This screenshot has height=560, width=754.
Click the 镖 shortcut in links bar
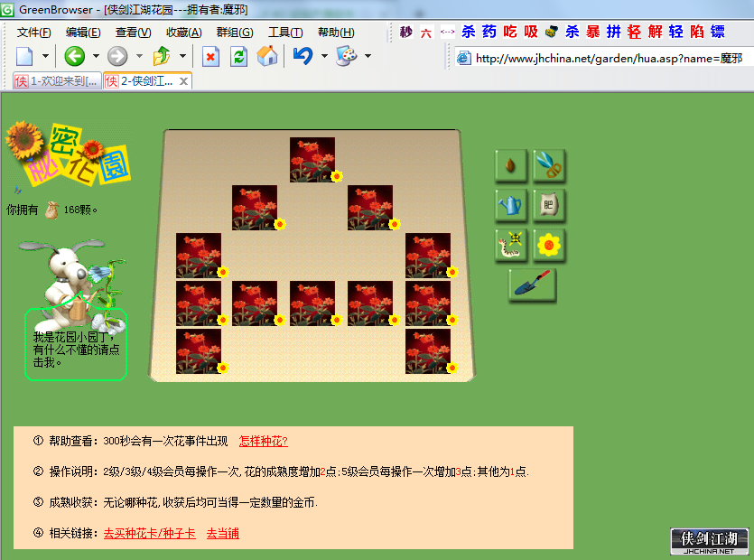tap(718, 32)
